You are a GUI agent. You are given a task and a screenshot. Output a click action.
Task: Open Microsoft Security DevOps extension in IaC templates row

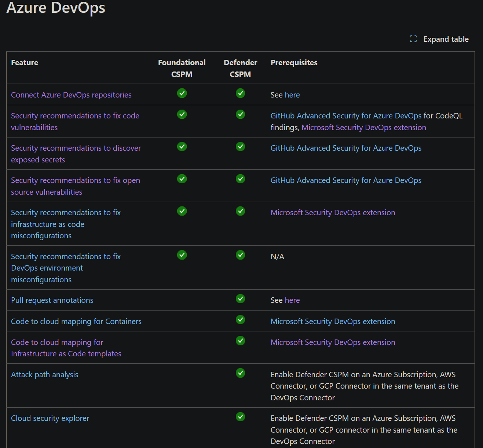[x=333, y=342]
